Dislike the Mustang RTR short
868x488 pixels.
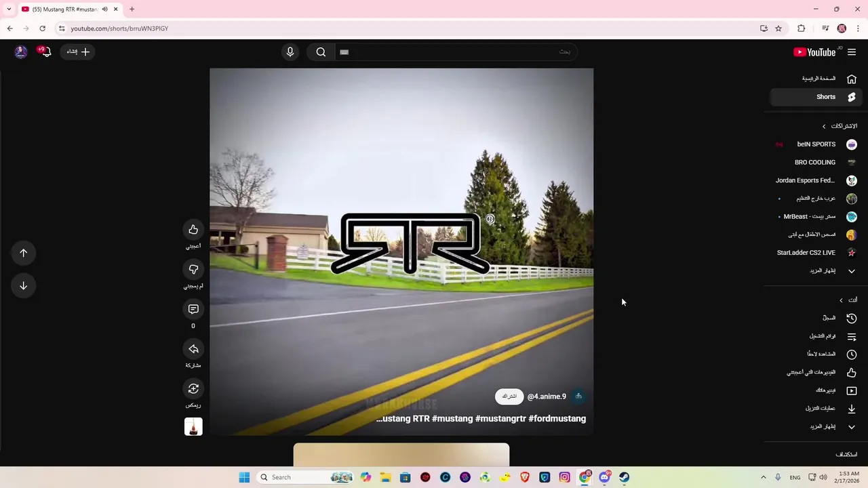[x=193, y=269]
